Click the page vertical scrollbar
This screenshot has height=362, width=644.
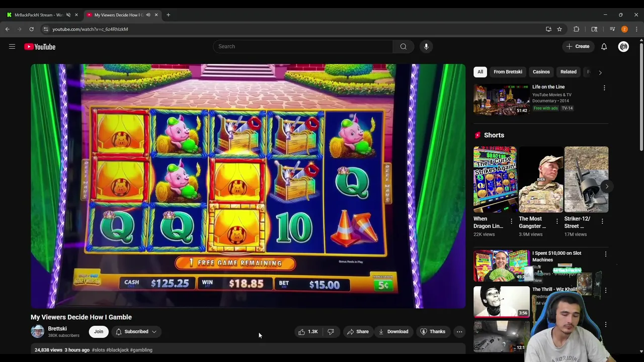(x=641, y=97)
